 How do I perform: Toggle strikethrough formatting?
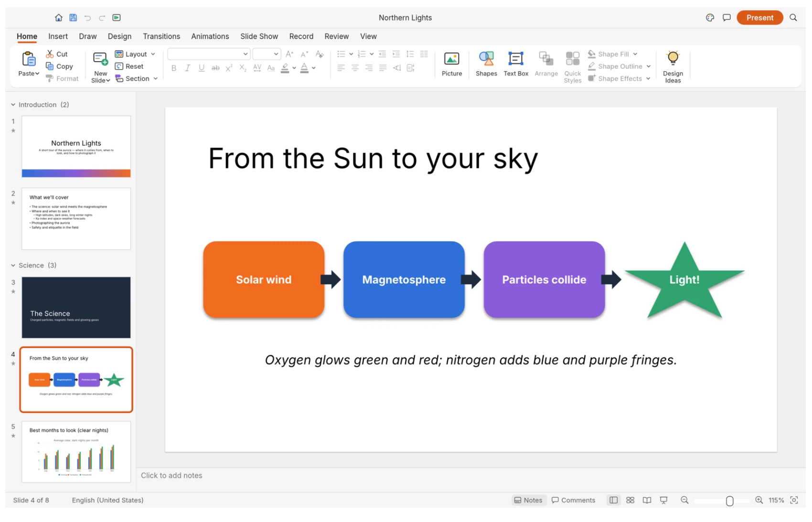pos(215,68)
